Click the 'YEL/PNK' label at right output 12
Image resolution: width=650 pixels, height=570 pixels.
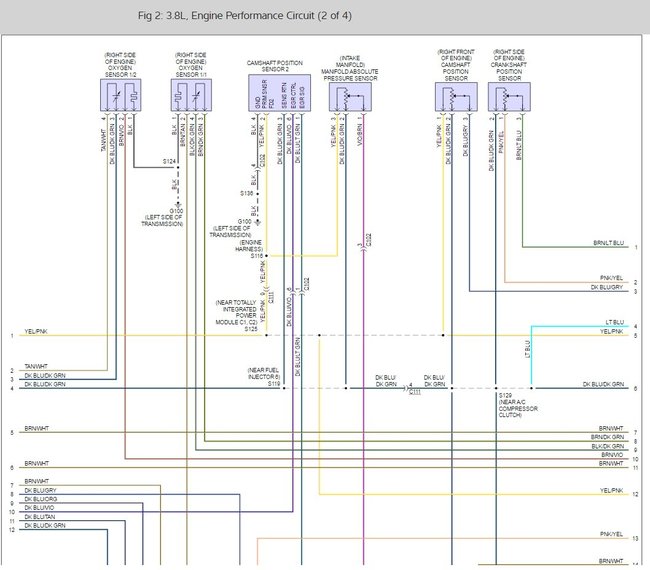tap(611, 490)
